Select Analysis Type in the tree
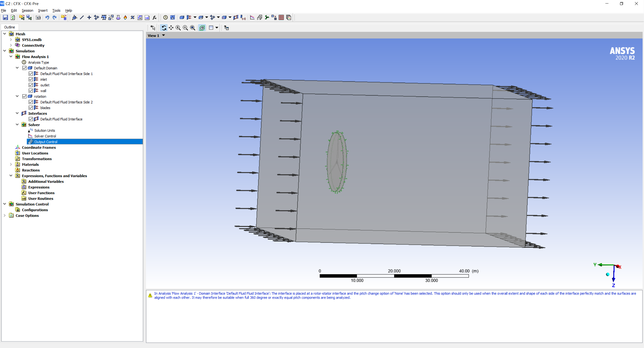644x348 pixels. [38, 62]
